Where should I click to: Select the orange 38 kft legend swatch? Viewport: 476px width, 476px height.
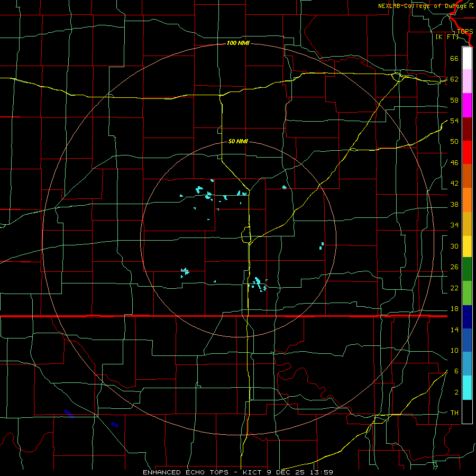[x=467, y=200]
